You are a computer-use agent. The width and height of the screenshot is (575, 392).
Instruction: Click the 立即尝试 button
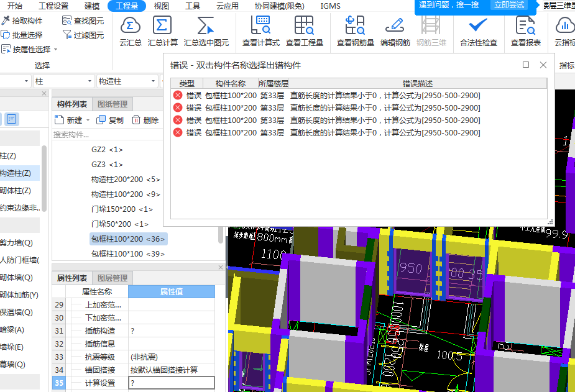pyautogui.click(x=509, y=5)
